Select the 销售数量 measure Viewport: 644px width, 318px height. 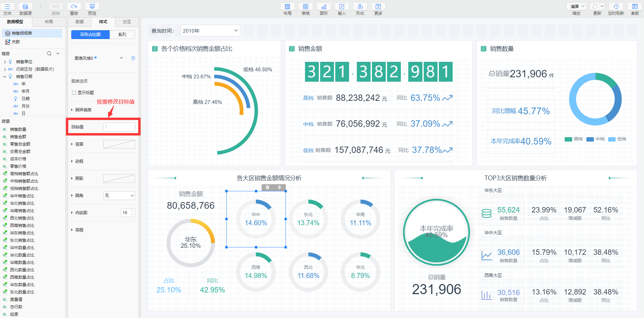click(x=18, y=129)
